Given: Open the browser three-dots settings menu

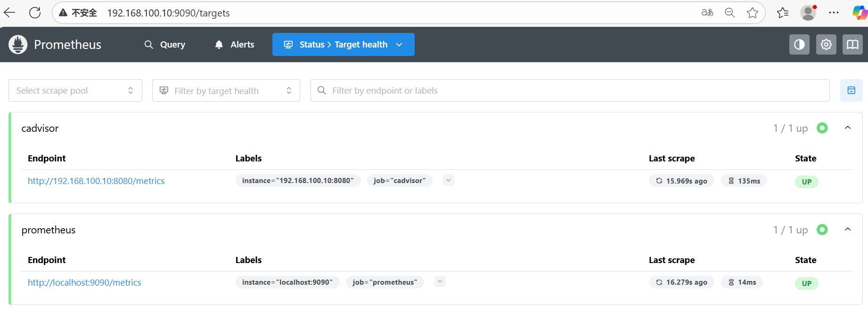Looking at the screenshot, I should point(834,13).
